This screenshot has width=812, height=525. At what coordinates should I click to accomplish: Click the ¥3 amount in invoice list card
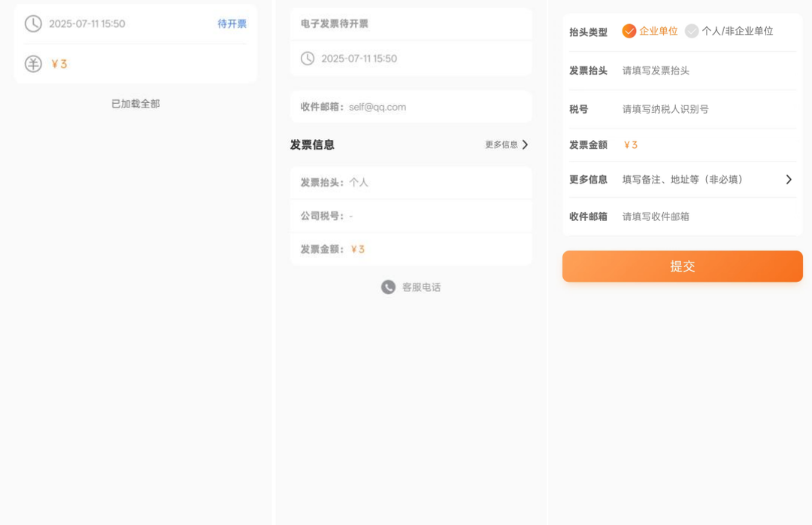[x=59, y=64]
